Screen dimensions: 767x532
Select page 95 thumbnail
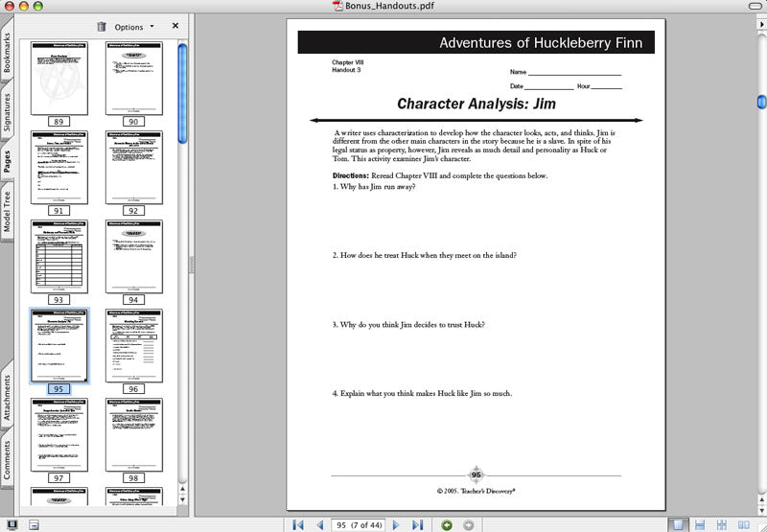pyautogui.click(x=59, y=346)
